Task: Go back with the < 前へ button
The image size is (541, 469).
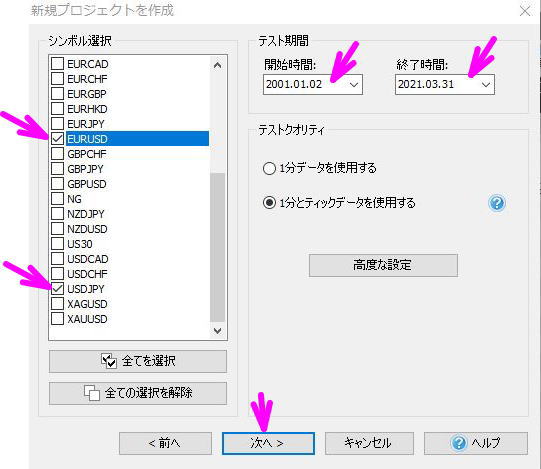Action: [x=165, y=443]
